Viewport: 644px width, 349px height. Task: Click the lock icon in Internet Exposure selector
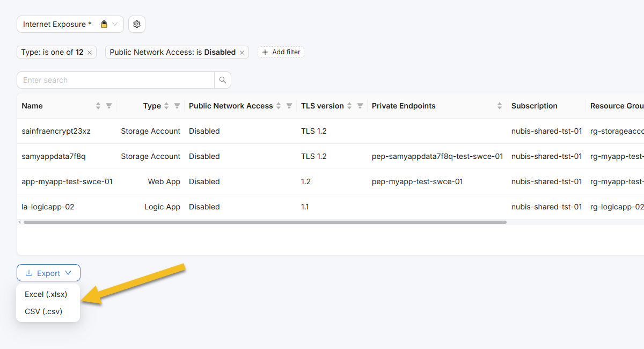[x=104, y=24]
